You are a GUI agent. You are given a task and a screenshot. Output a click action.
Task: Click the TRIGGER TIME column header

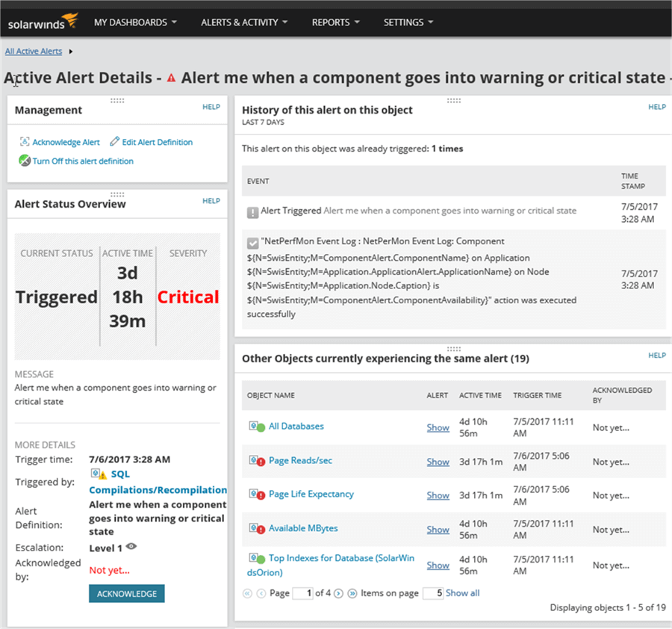point(538,395)
